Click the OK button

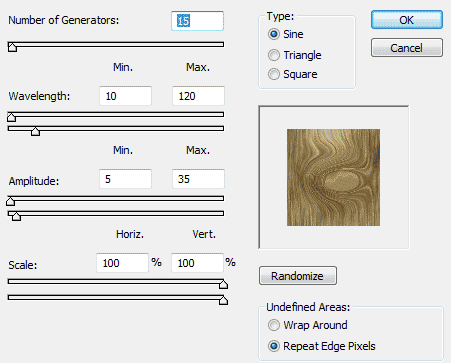[407, 20]
